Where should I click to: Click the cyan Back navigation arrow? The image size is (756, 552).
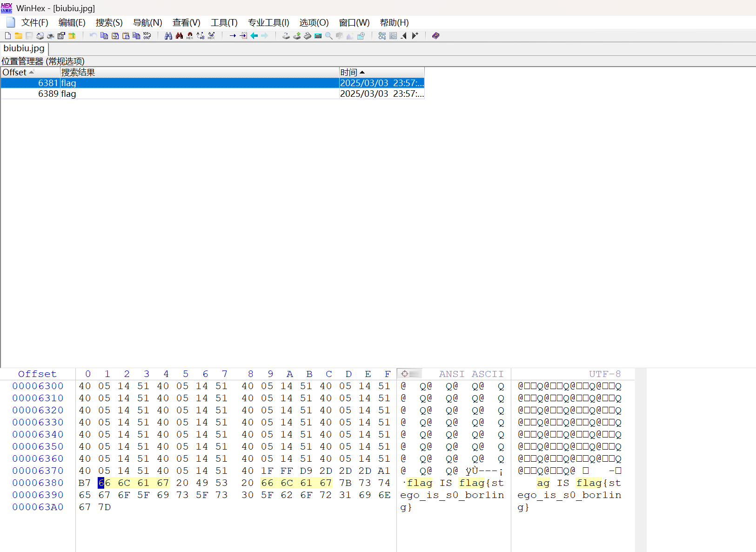point(254,36)
